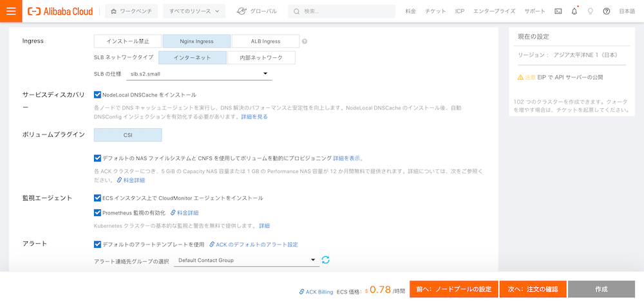Click the refresh icon beside contact group
This screenshot has width=644, height=307.
click(x=325, y=260)
